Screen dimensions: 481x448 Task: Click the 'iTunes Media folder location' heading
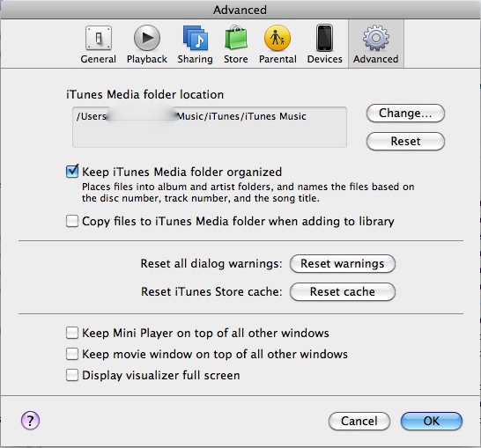click(144, 94)
